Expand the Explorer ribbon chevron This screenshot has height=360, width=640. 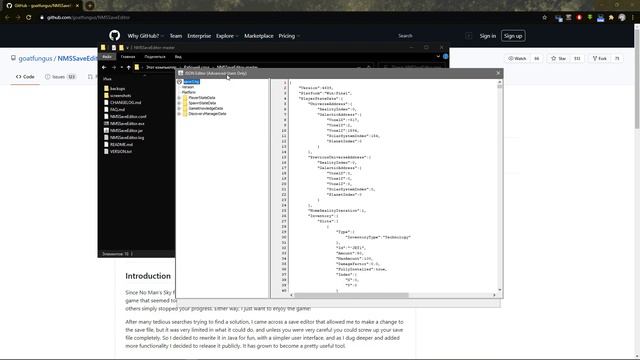tap(438, 56)
